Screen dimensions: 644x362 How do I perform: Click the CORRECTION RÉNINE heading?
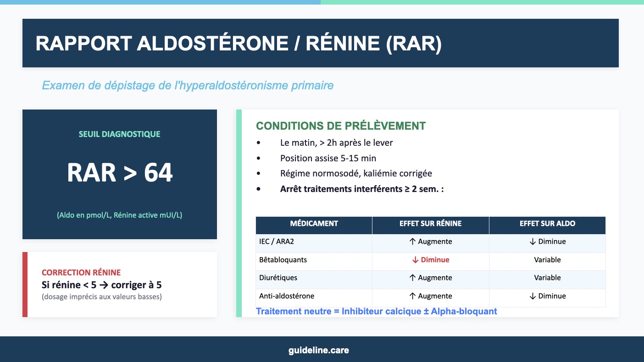click(x=81, y=272)
